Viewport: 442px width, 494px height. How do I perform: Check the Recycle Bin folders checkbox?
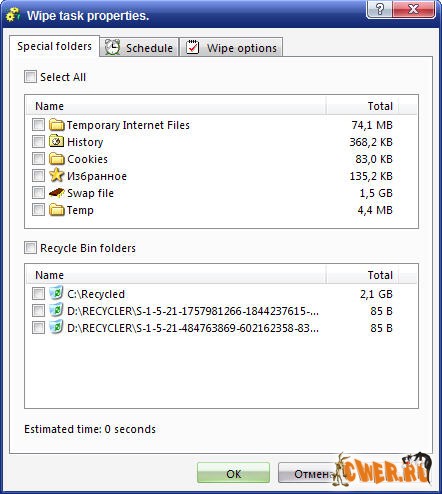tap(30, 248)
